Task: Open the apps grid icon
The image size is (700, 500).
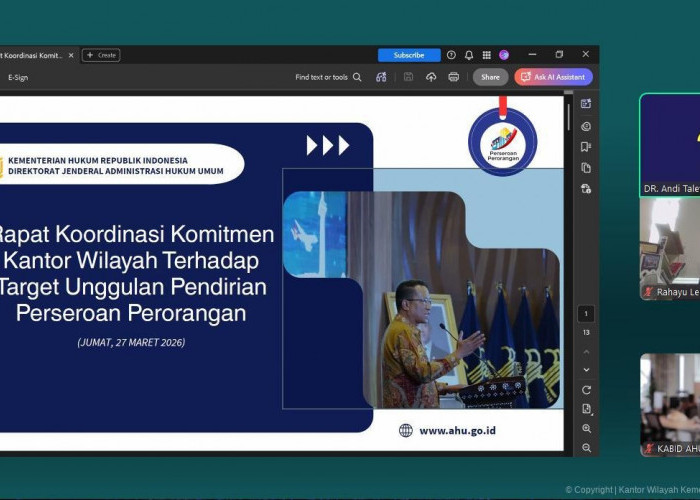Action: (x=487, y=55)
